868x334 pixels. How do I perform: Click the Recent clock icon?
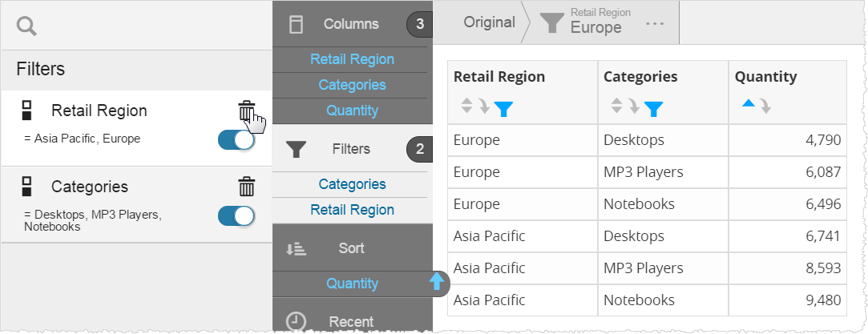click(297, 322)
